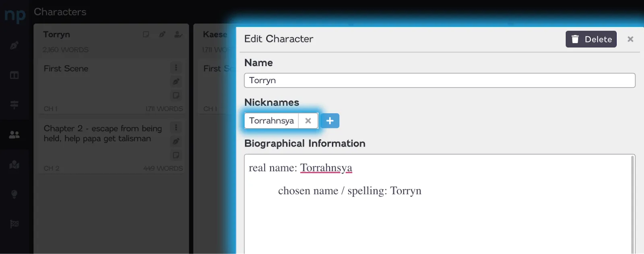This screenshot has width=644, height=254.
Task: Select the Characters people sidebar icon
Action: coord(14,135)
